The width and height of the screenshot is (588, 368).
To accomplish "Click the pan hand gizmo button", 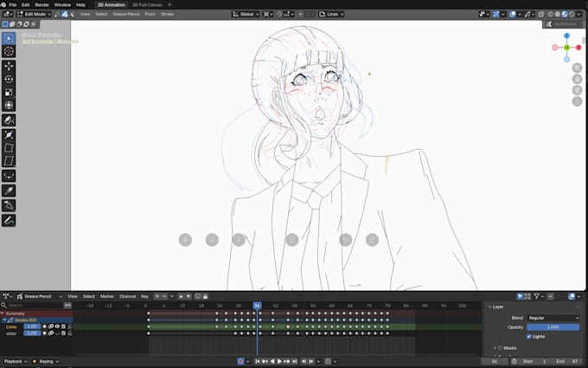I will click(x=577, y=80).
